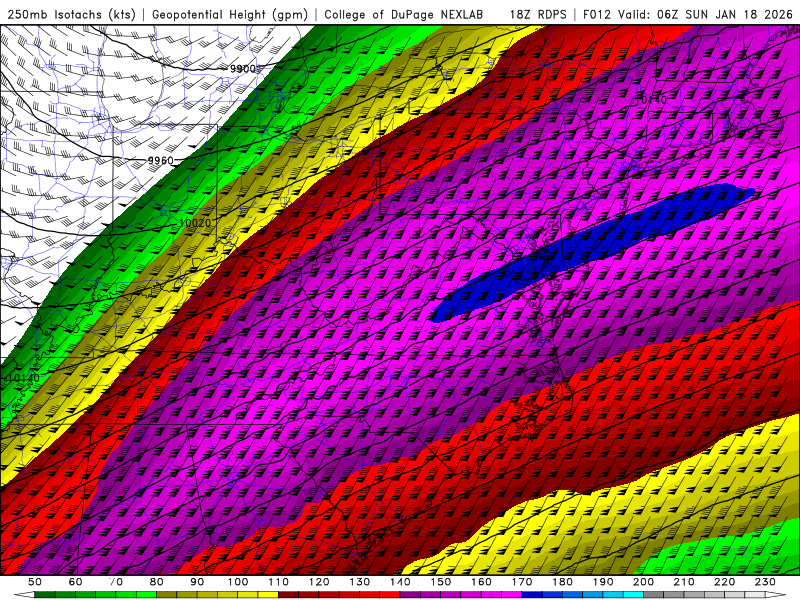Image resolution: width=800 pixels, height=600 pixels.
Task: Click the colorbar label 220
Action: (x=724, y=582)
